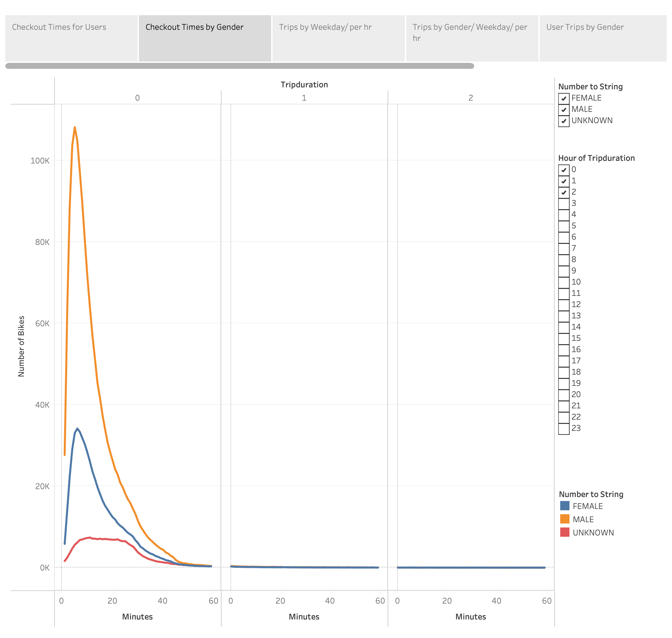
Task: Select the FEMALE label in color legend
Action: click(588, 506)
